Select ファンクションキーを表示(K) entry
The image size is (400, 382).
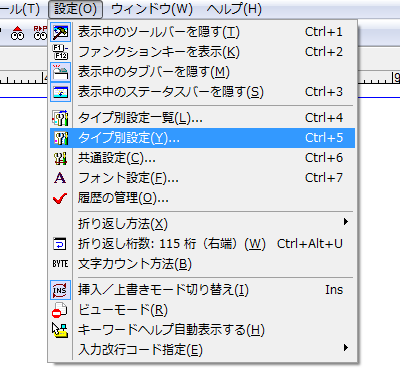click(202, 52)
